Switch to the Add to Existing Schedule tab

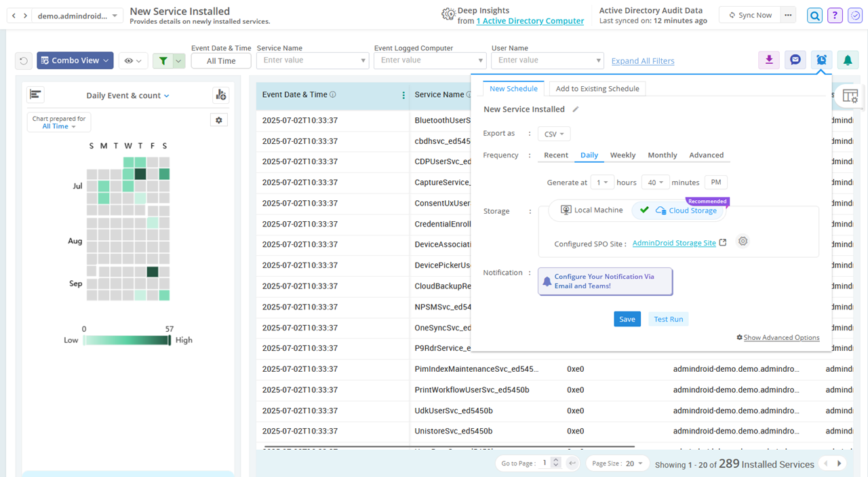597,88
